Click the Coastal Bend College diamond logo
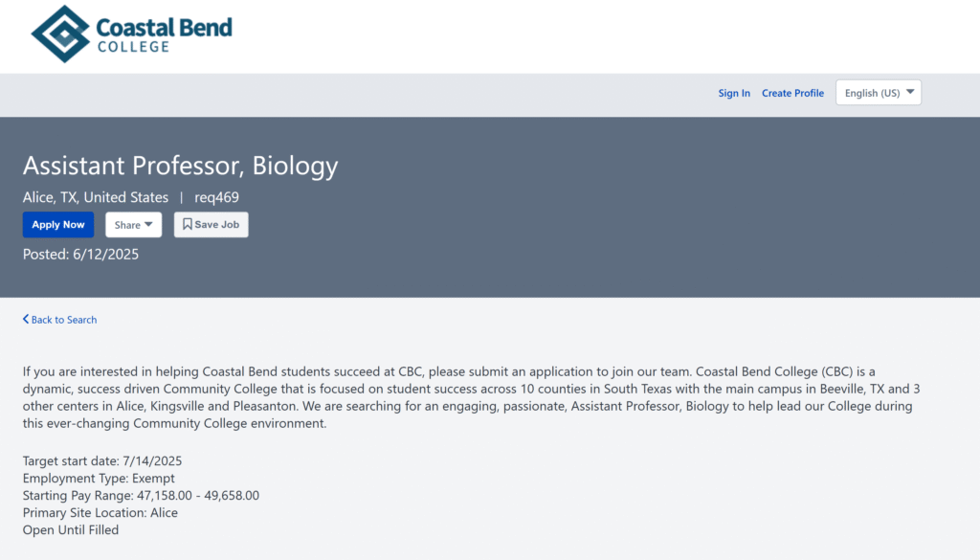The height and width of the screenshot is (560, 980). pos(61,34)
